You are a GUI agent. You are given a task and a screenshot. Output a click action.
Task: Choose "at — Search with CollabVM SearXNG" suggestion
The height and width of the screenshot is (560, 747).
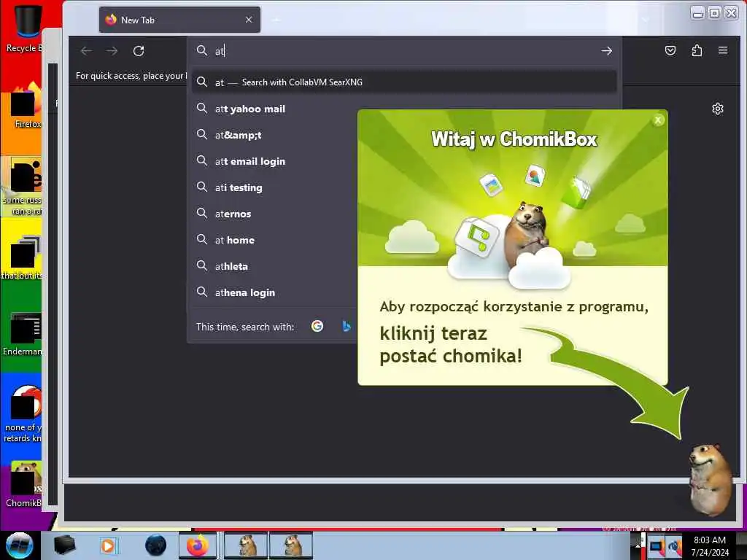click(x=404, y=82)
